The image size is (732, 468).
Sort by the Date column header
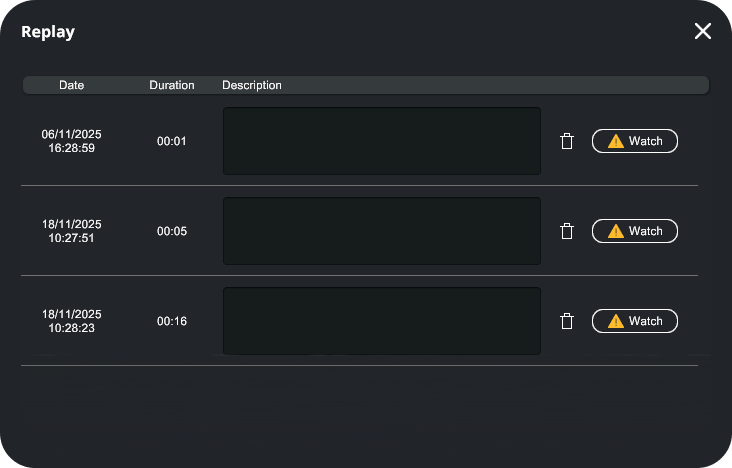click(x=72, y=85)
